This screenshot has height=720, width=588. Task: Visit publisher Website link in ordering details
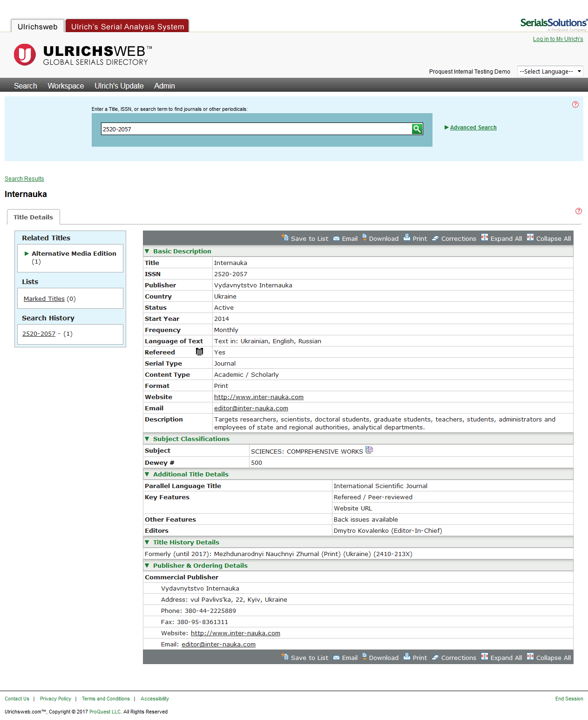coord(236,633)
